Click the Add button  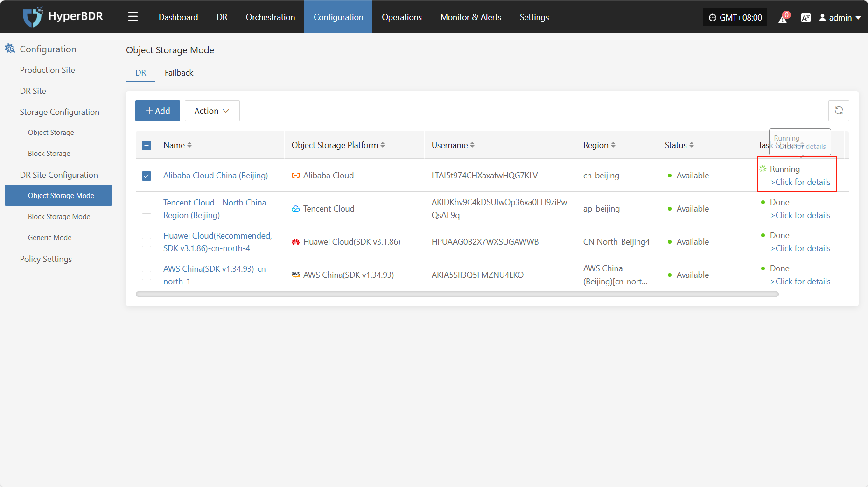coord(158,111)
